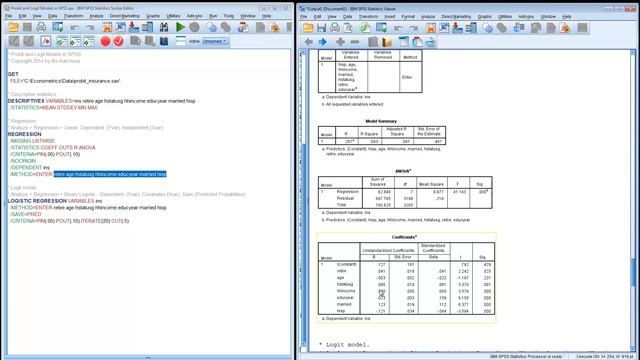Click the /DEPENDENT ins line in syntax
Screen dimensions: 640x360
point(30,167)
